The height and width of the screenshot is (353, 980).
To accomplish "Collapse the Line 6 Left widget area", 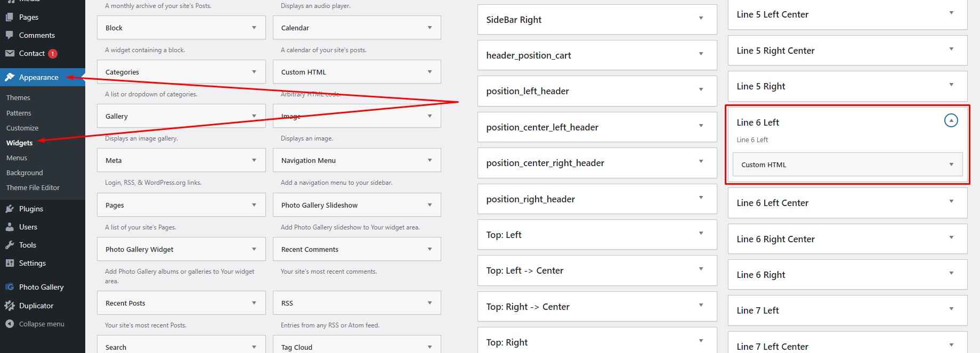I will (951, 121).
